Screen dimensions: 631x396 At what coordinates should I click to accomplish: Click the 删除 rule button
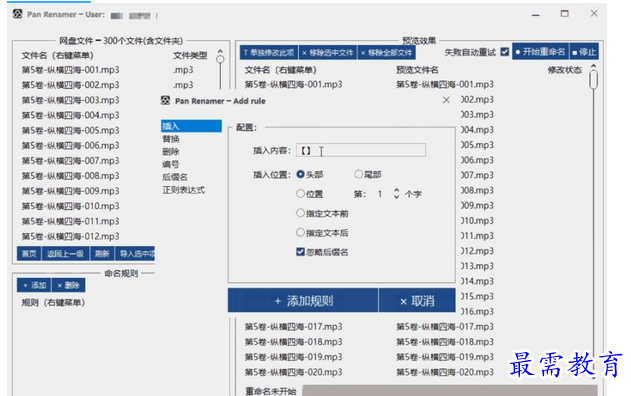[x=68, y=285]
